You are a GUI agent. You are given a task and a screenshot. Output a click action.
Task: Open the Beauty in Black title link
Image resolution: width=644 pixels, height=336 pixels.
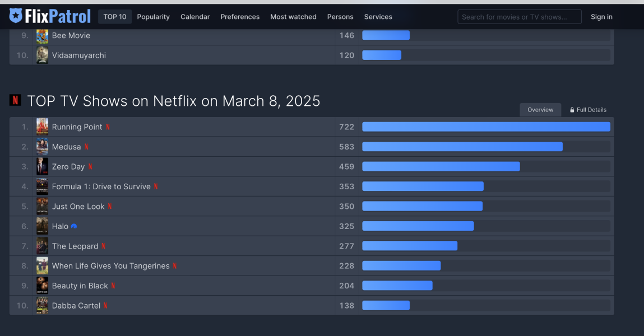click(x=80, y=286)
